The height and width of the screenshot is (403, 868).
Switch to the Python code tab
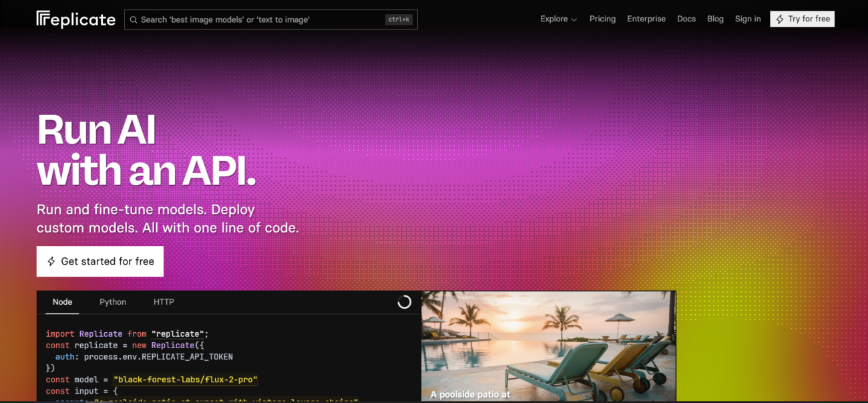point(113,302)
